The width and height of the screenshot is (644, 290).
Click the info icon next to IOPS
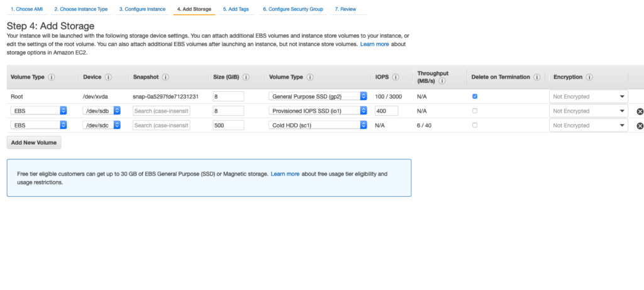click(x=396, y=77)
